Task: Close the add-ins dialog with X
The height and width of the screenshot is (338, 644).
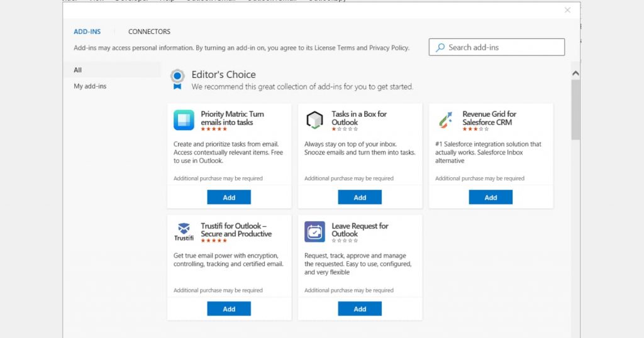Action: point(567,10)
